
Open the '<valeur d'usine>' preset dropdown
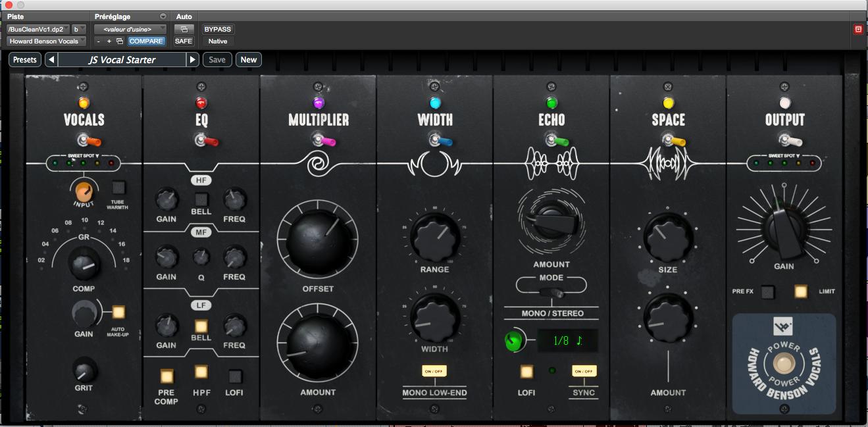pos(130,29)
